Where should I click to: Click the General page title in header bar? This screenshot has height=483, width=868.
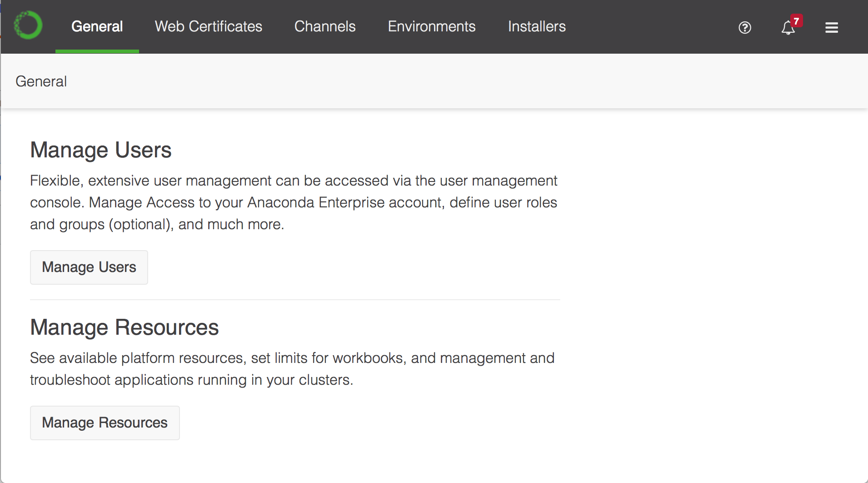coord(41,81)
